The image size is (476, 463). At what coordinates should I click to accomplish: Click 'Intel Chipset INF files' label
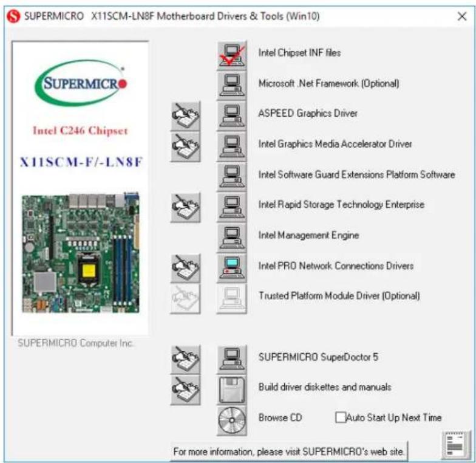pyautogui.click(x=299, y=53)
